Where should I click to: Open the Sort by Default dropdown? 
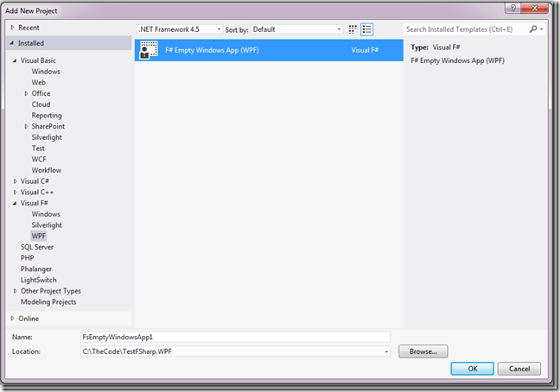296,29
